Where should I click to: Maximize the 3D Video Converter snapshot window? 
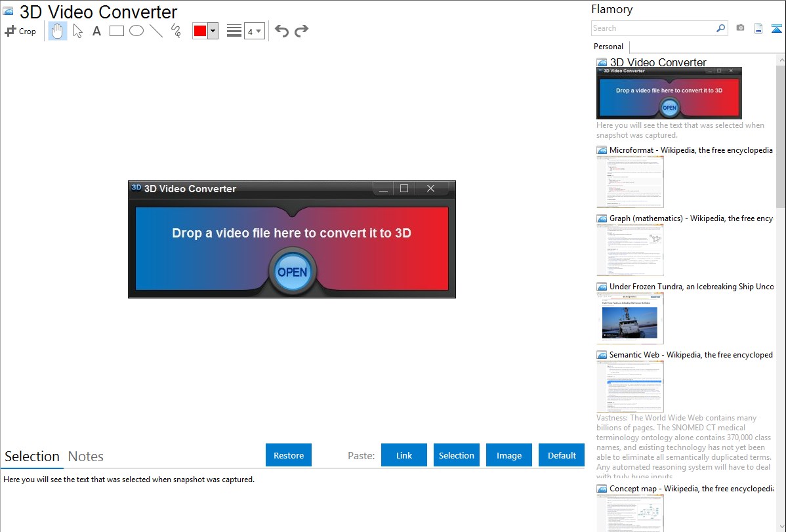[404, 188]
